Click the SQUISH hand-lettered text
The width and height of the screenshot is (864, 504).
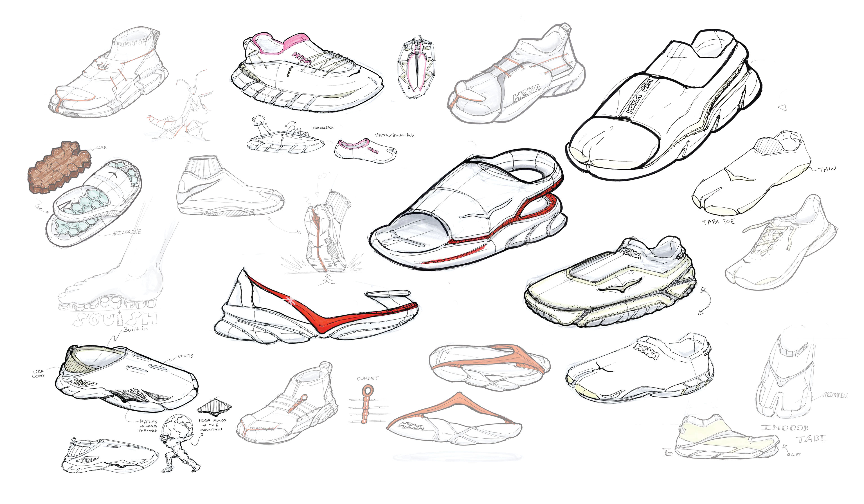pos(115,319)
